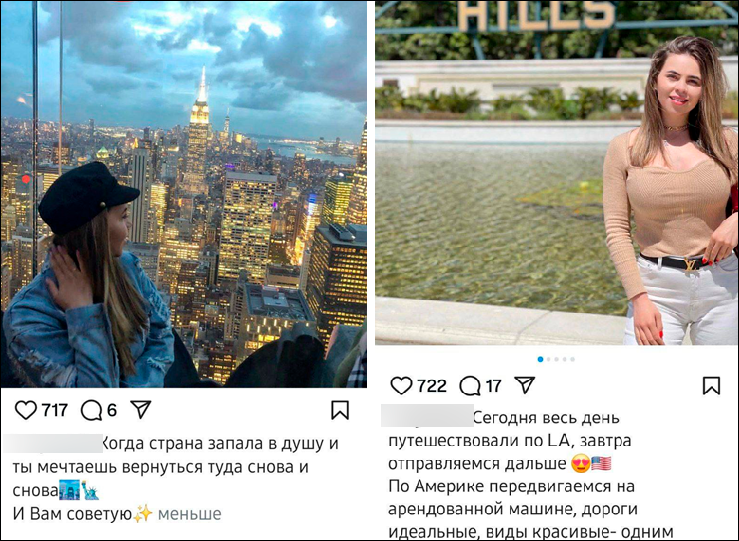739x541 pixels.
Task: Open the blurred username on right post
Action: pyautogui.click(x=427, y=416)
